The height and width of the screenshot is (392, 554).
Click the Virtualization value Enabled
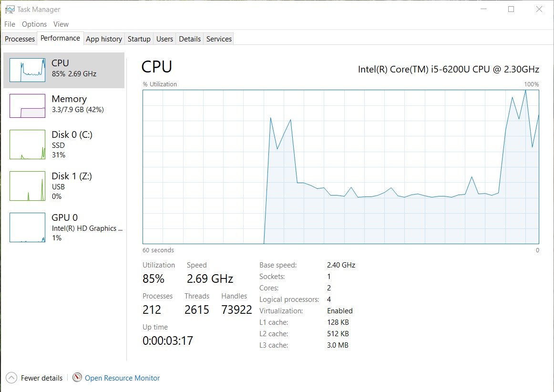(x=340, y=311)
